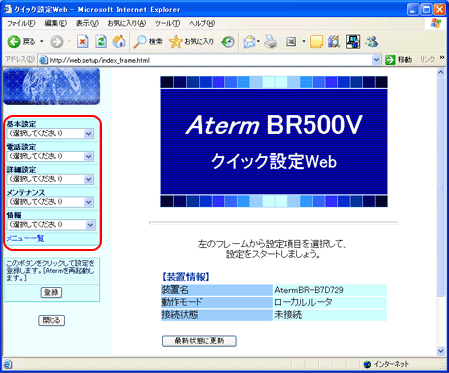The height and width of the screenshot is (373, 449).
Task: Click the Aterm BR500V banner title
Action: pos(274,125)
